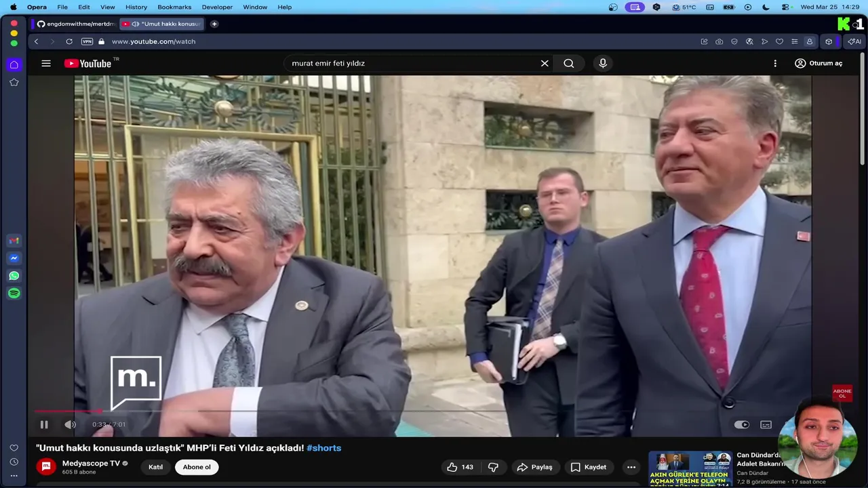The image size is (868, 488).
Task: Open Messenger in the Opera sidebar
Action: [14, 258]
